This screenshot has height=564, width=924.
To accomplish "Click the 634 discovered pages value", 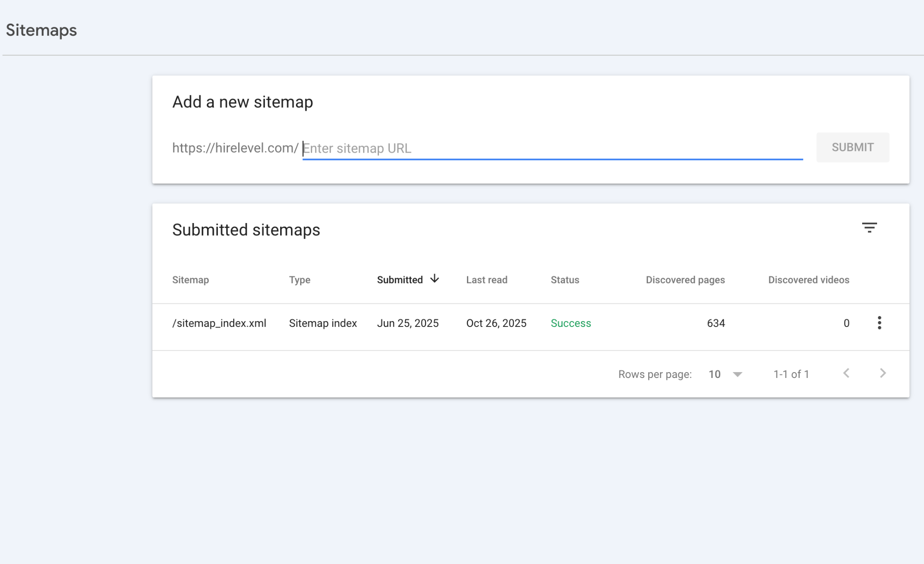I will (716, 323).
